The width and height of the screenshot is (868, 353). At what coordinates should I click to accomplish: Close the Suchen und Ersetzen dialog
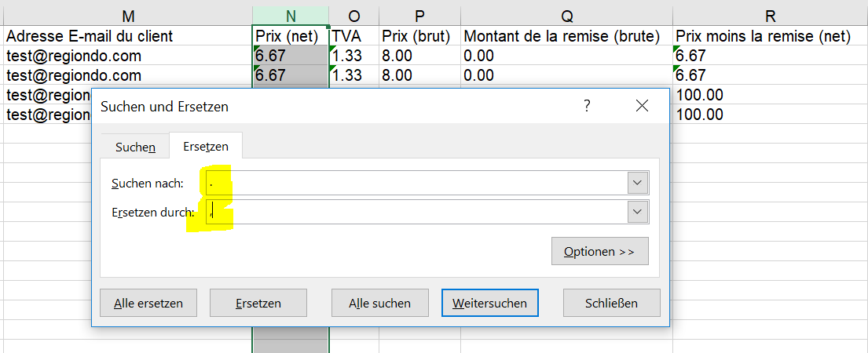pos(642,106)
